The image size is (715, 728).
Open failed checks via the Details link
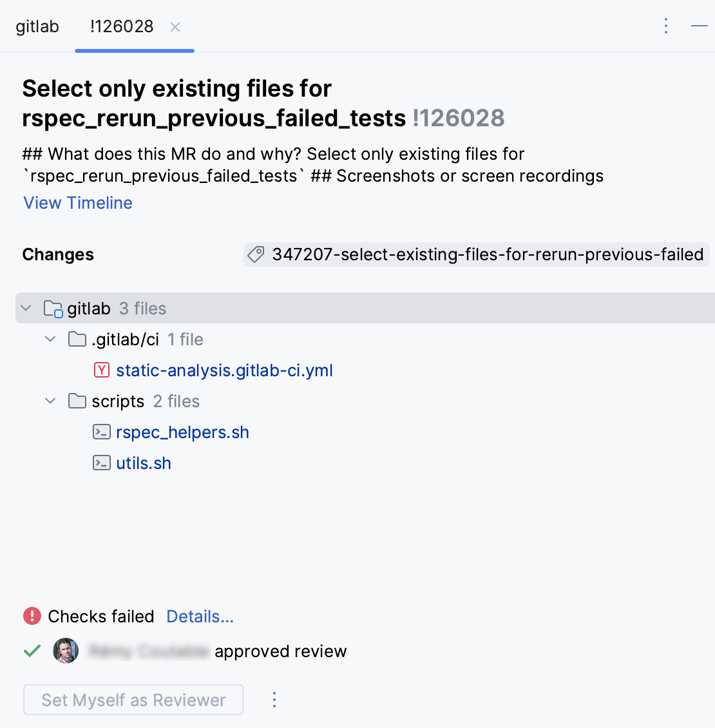click(200, 617)
